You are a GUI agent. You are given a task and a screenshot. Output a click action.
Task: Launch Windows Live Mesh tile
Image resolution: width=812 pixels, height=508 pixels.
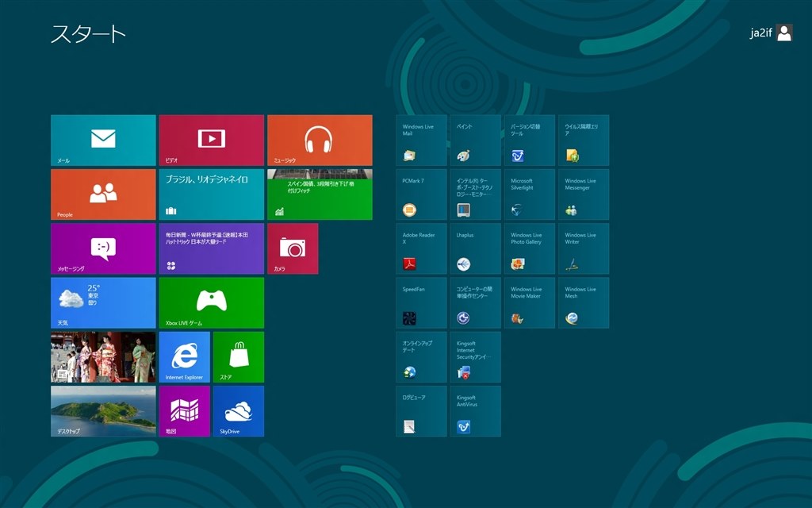point(584,302)
